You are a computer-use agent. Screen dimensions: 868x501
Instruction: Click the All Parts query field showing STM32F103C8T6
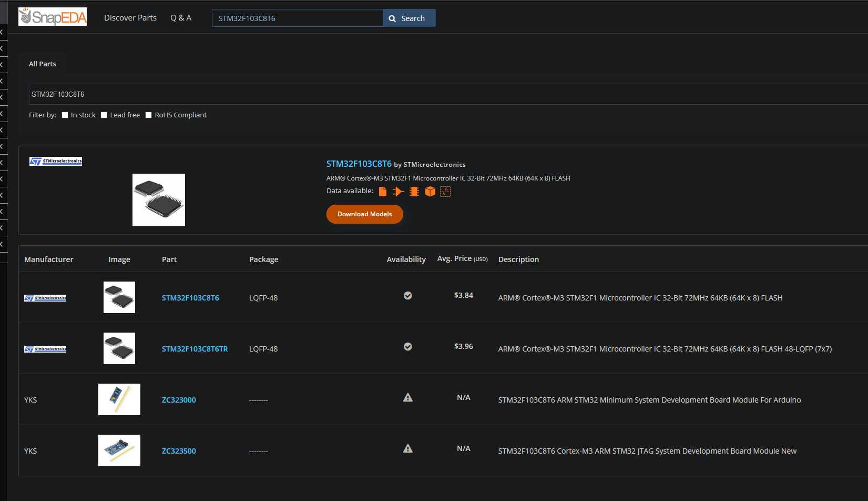(448, 94)
